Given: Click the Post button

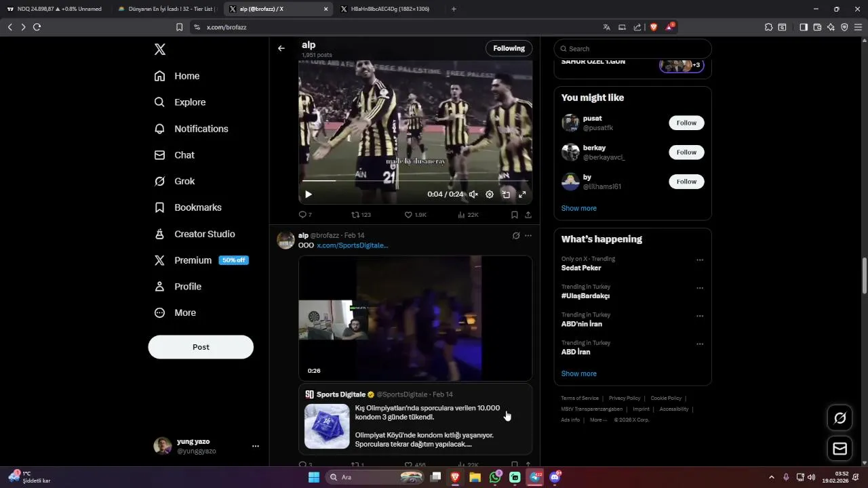Looking at the screenshot, I should tap(201, 347).
